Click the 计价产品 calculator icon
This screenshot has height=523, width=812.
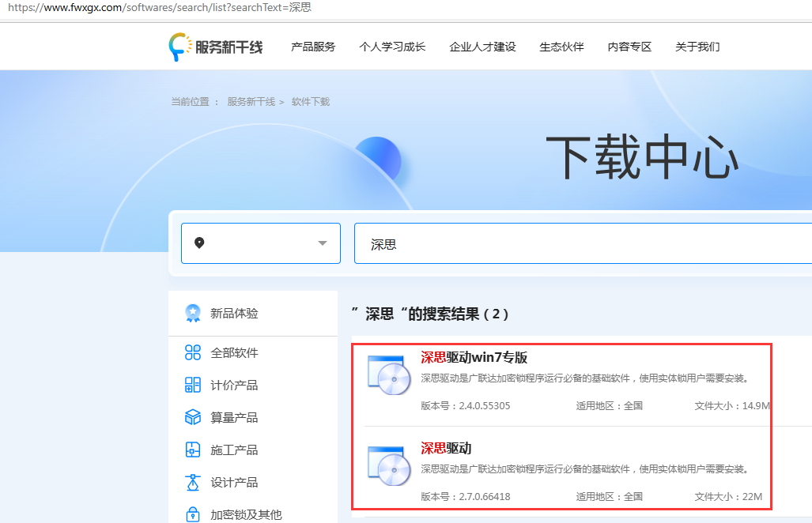pos(193,385)
